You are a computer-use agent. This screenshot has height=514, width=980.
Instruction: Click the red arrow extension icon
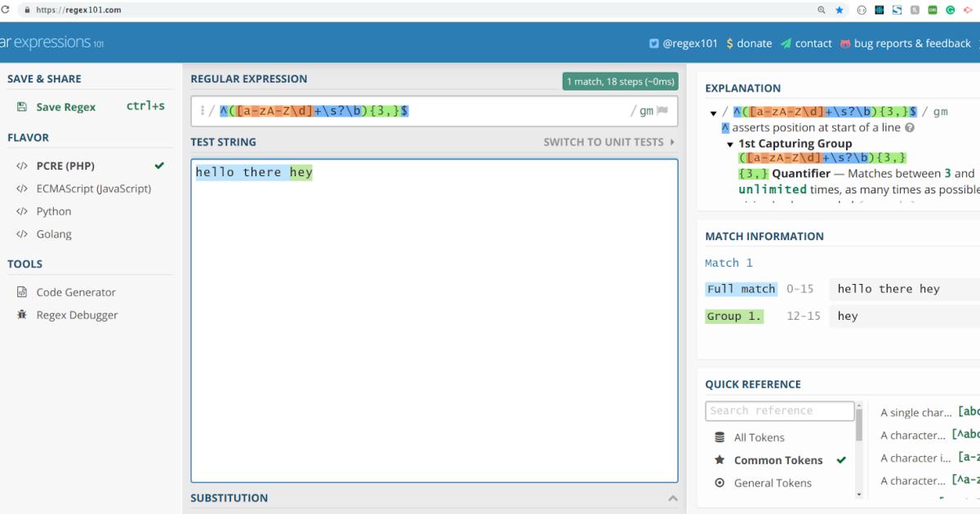pos(969,10)
